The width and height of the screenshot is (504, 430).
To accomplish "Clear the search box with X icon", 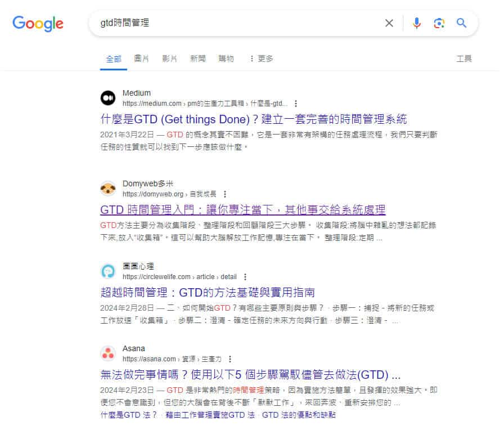I will click(389, 23).
